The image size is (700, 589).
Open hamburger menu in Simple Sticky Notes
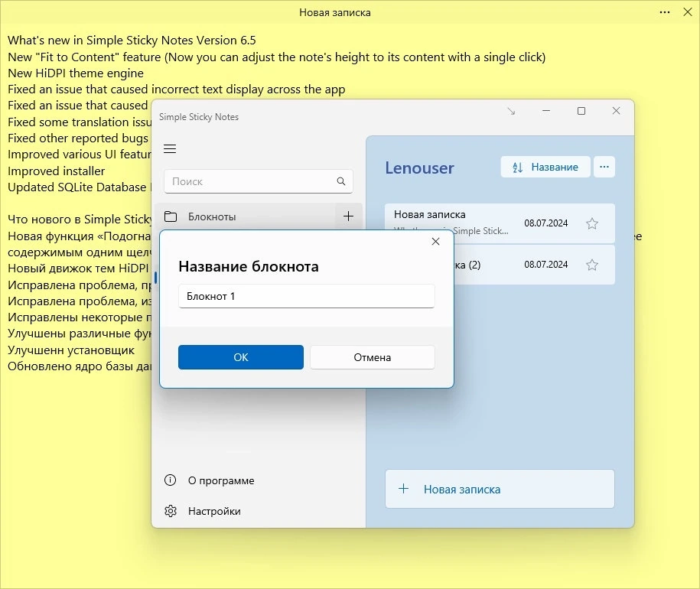pos(170,148)
